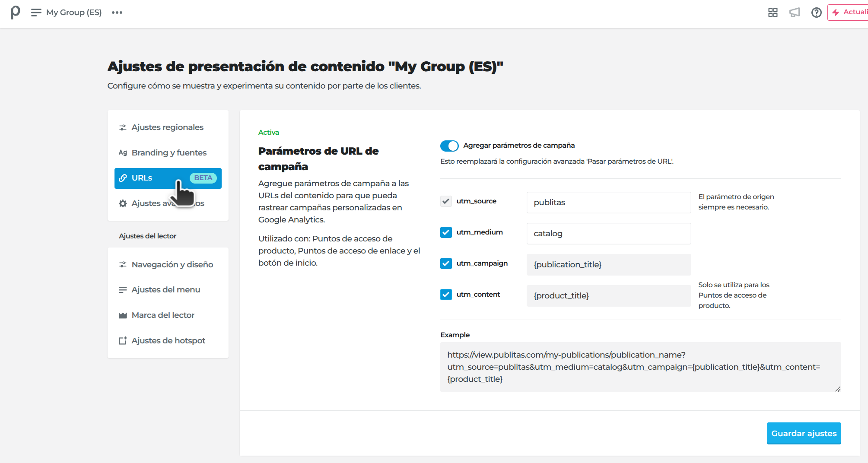Viewport: 868px width, 463px height.
Task: Uncheck the utm_content checkbox
Action: point(446,295)
